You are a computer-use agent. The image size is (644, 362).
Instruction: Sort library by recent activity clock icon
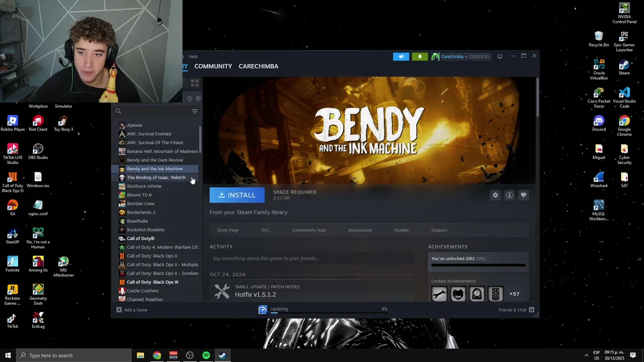coord(190,99)
